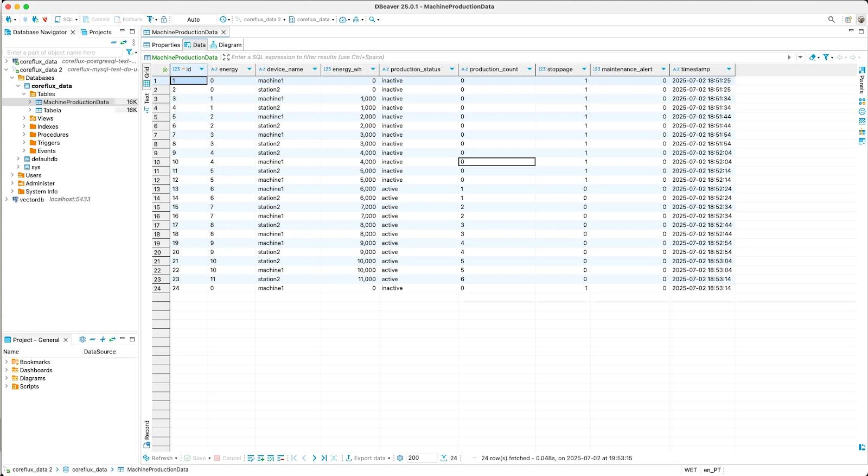Click the duplicate row icon
The width and height of the screenshot is (868, 476).
click(x=271, y=458)
